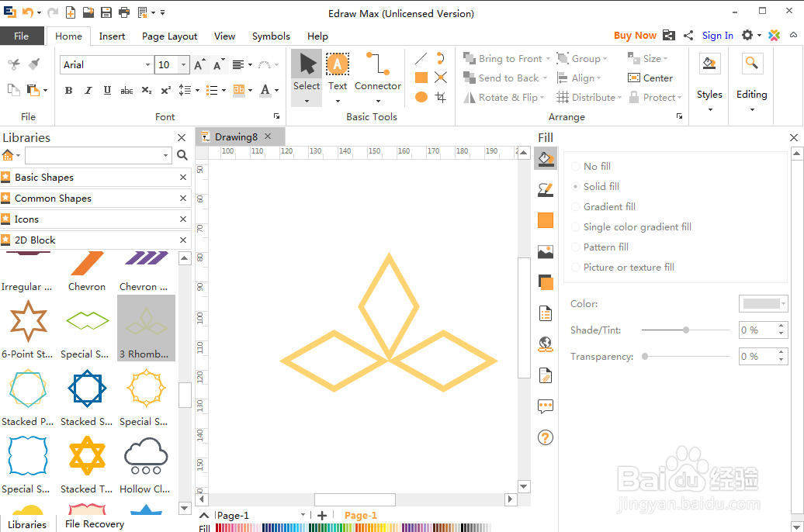The height and width of the screenshot is (532, 804).
Task: Select the 6-Point Star shape thumbnail
Action: (28, 328)
